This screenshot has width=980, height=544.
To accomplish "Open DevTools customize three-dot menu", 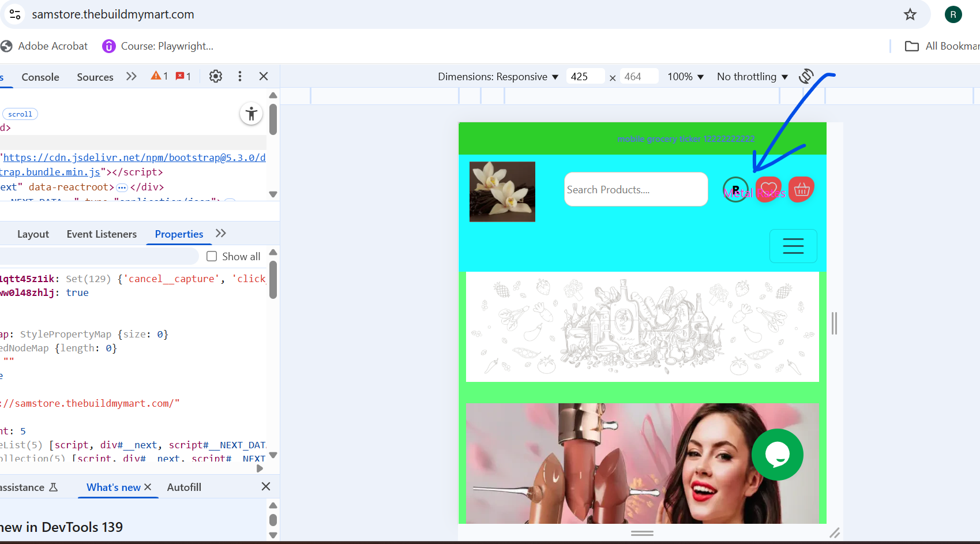I will tap(240, 76).
